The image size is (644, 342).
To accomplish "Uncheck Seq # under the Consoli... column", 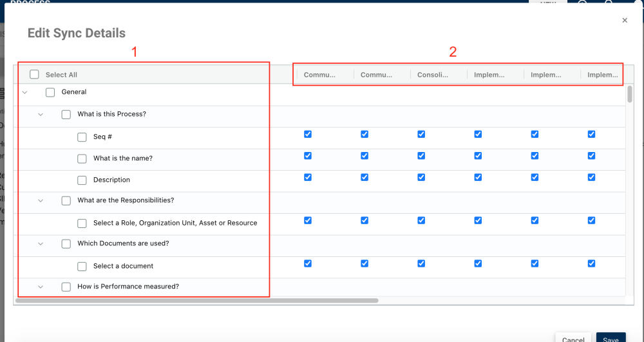I will point(421,135).
